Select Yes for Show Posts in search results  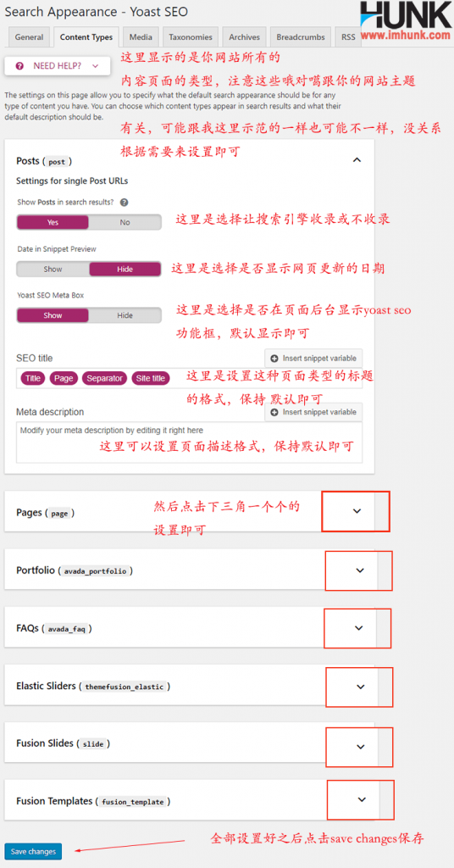pyautogui.click(x=53, y=223)
